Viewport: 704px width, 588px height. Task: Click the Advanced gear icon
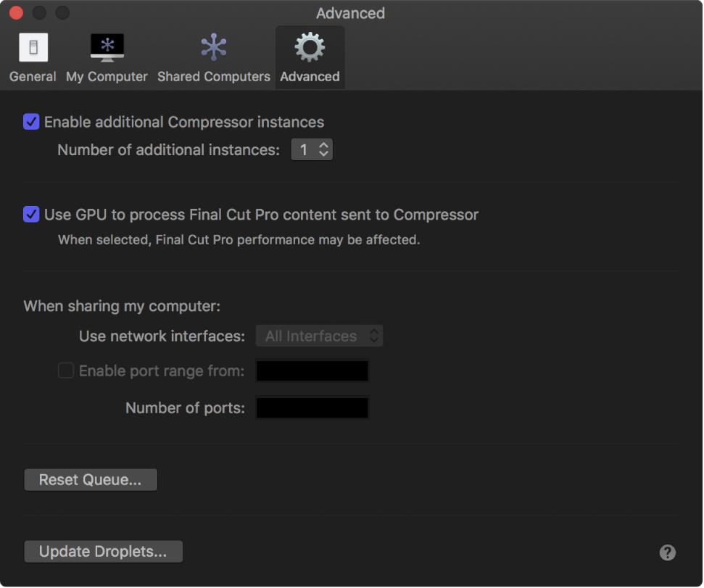310,47
